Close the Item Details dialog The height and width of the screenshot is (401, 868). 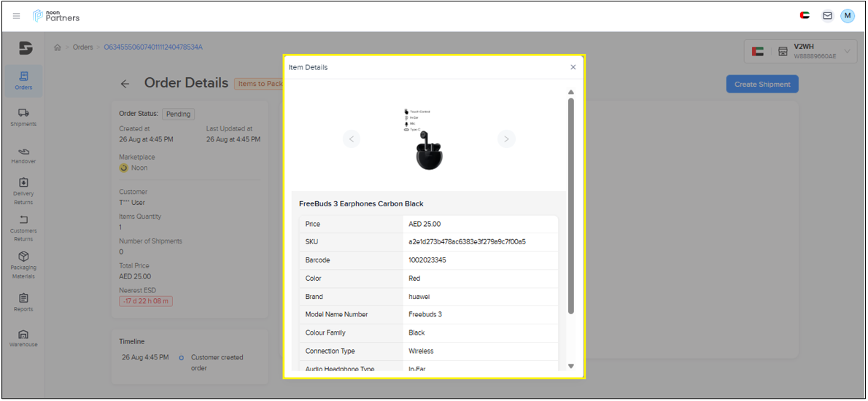tap(573, 67)
